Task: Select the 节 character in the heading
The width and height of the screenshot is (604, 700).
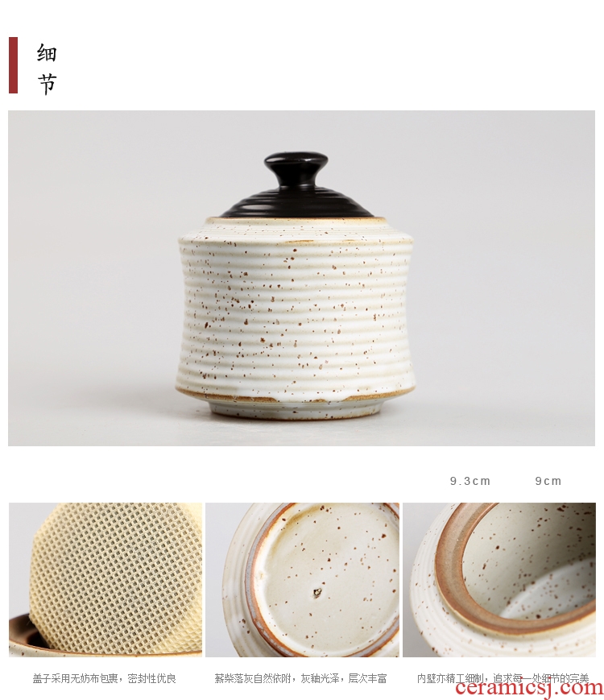Action: tap(47, 84)
